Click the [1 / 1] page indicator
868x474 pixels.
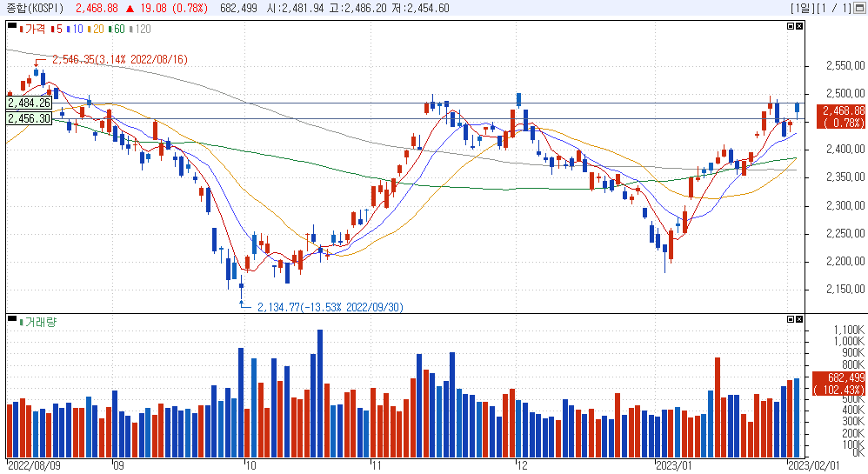(835, 9)
